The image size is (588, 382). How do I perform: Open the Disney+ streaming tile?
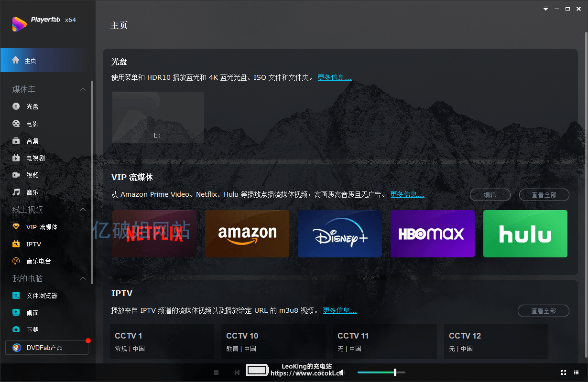(340, 234)
